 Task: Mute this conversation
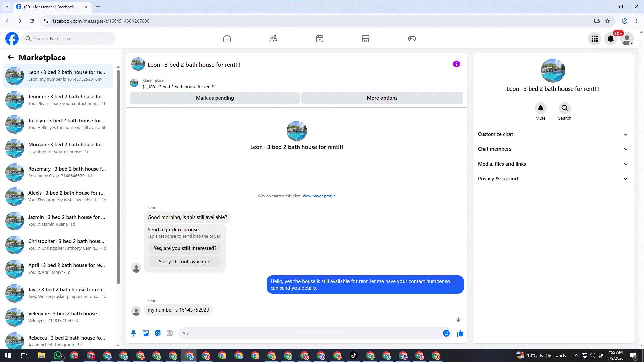540,108
